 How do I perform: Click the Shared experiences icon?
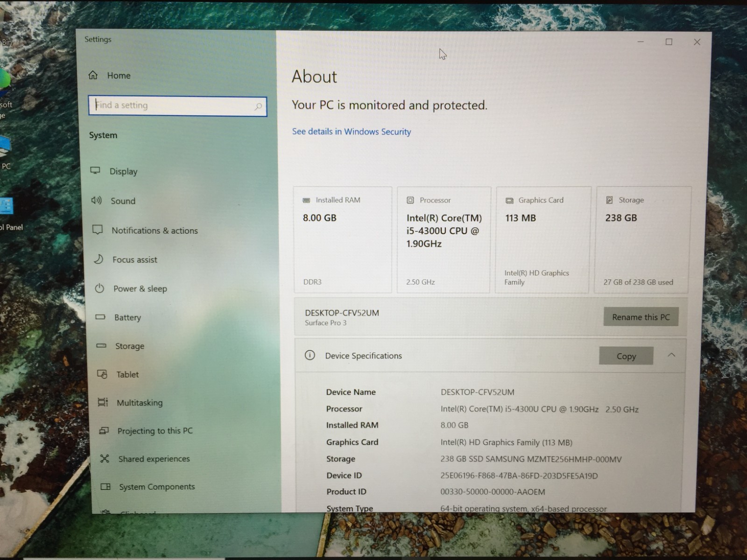click(x=105, y=458)
